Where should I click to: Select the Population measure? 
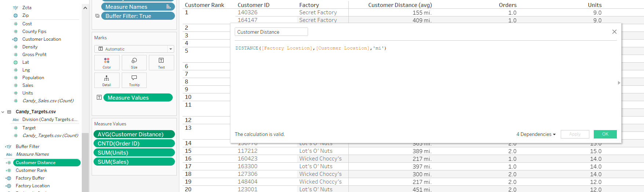[33, 78]
